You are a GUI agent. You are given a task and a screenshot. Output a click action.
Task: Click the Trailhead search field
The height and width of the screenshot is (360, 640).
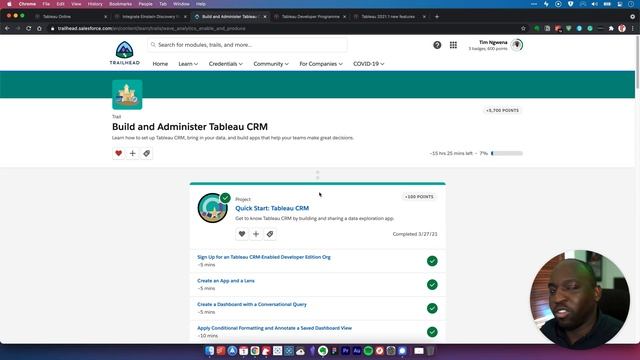coord(247,45)
